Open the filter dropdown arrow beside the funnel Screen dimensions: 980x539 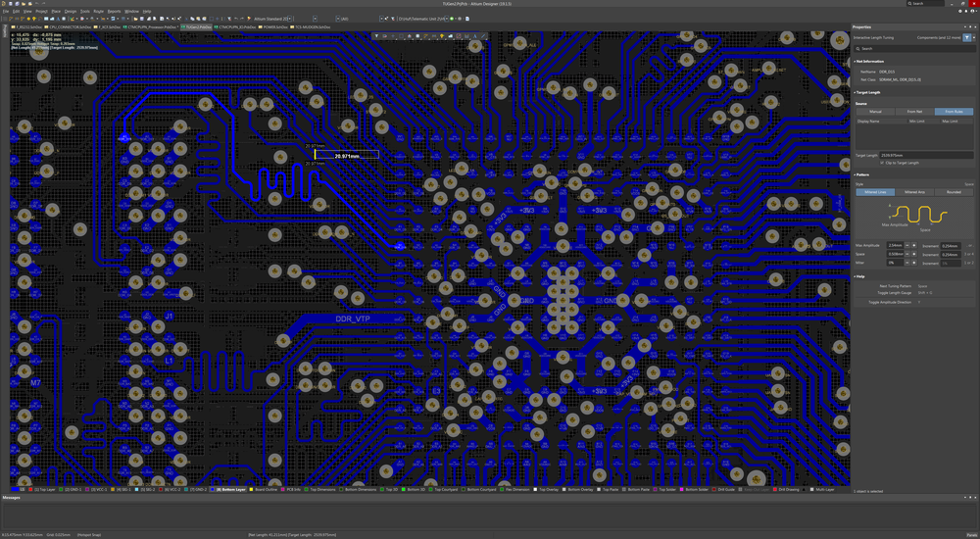click(975, 37)
